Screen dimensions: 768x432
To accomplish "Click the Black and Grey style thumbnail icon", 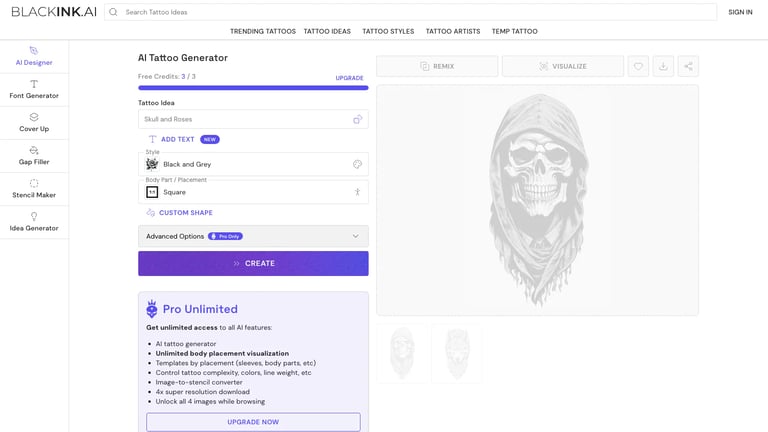I will tap(152, 164).
